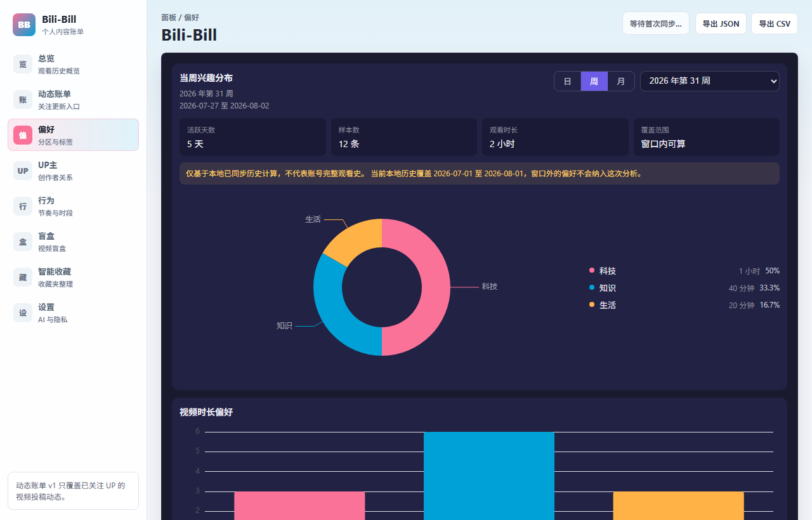
Task: Open the 2026 年第 31 周 week dropdown
Action: pyautogui.click(x=710, y=81)
